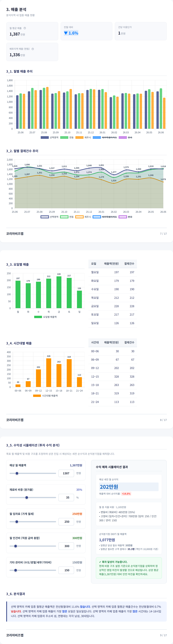The image size is (173, 644).
Task: Focus the 예상 월 매출액 input showing 1387
Action: coord(66,473)
